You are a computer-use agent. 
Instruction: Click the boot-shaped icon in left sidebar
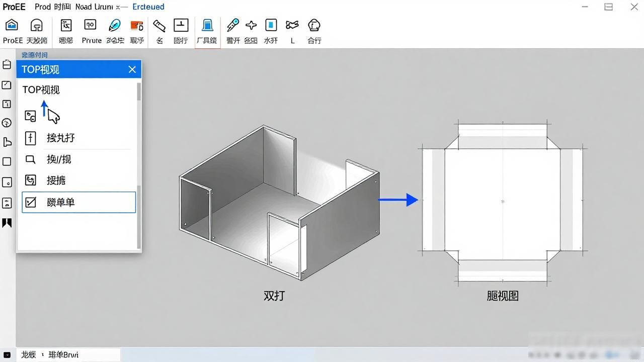[7, 142]
